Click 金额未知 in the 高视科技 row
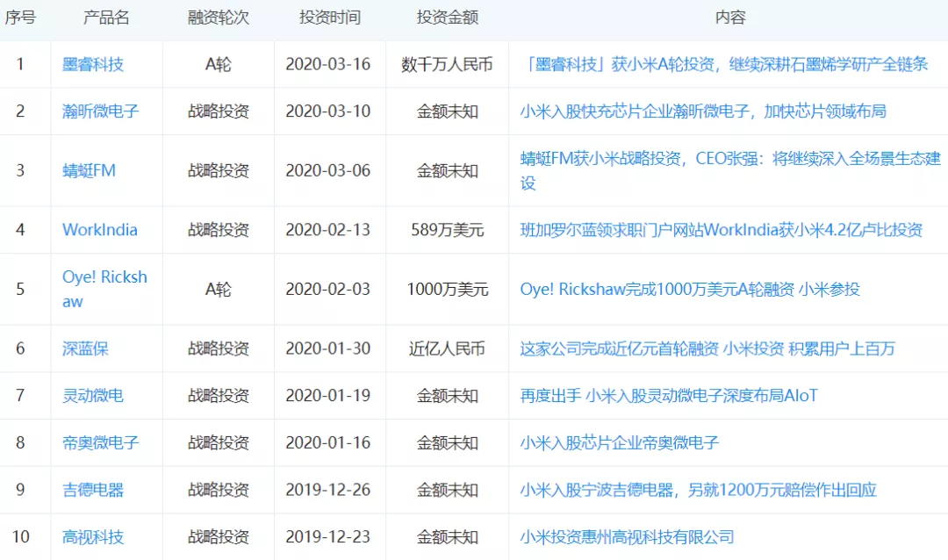The width and height of the screenshot is (948, 560). 448,537
